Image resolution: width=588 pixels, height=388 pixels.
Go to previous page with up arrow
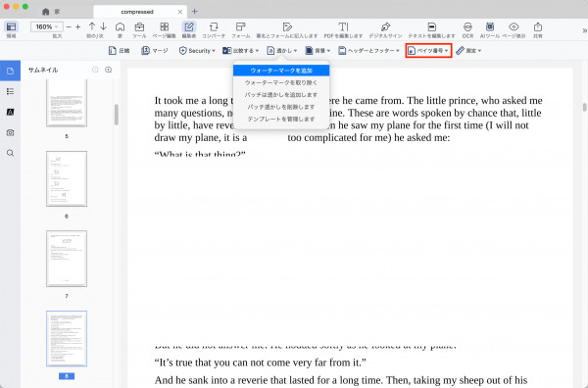click(92, 26)
